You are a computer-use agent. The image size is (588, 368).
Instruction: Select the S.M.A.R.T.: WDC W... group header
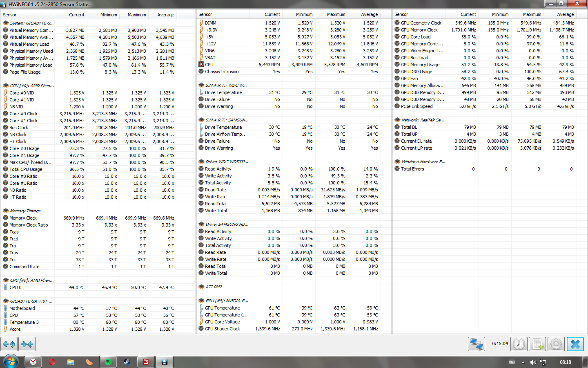point(226,85)
